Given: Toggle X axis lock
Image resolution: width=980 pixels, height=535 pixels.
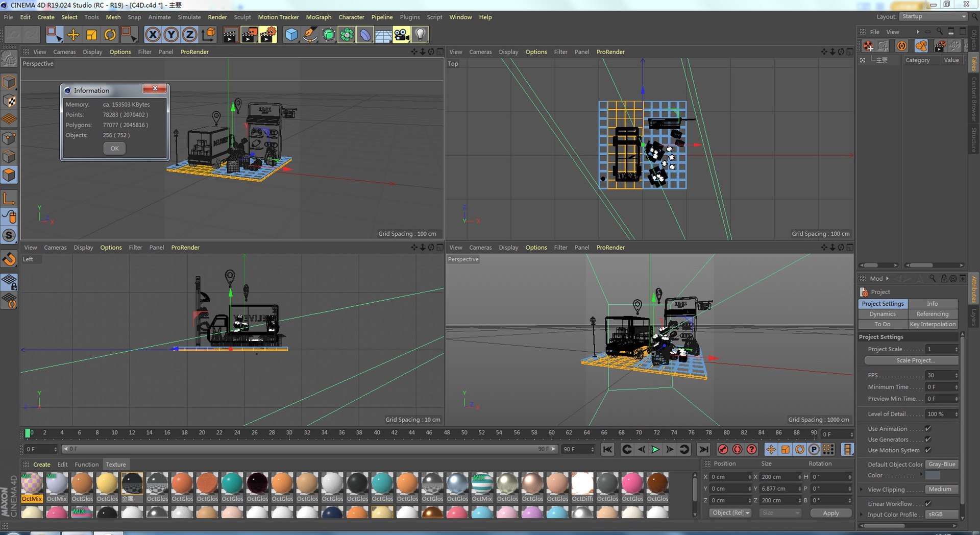Looking at the screenshot, I should pos(153,35).
